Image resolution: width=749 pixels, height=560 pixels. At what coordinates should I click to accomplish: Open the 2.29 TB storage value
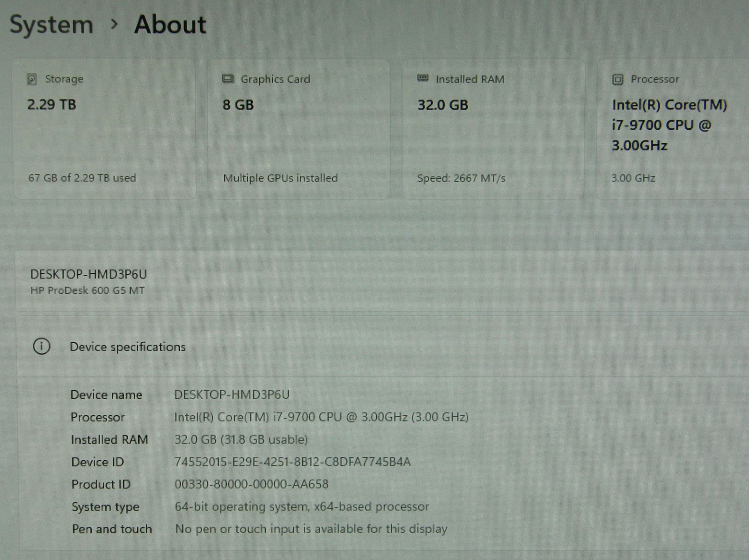51,104
